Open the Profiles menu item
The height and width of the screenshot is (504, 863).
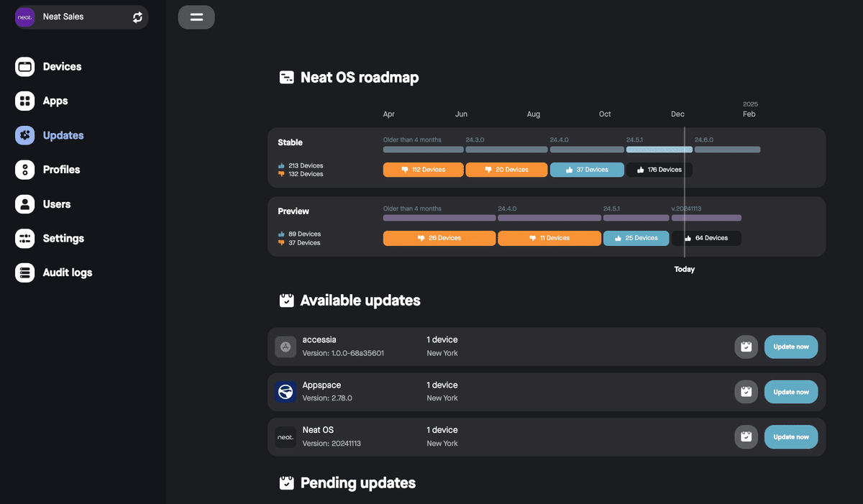click(61, 170)
